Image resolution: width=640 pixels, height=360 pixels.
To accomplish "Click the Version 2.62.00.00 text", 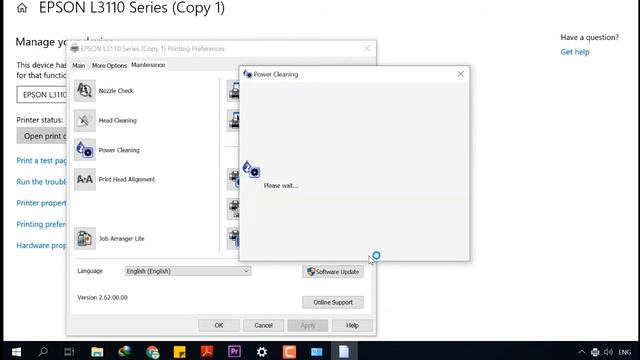I will pos(102,298).
